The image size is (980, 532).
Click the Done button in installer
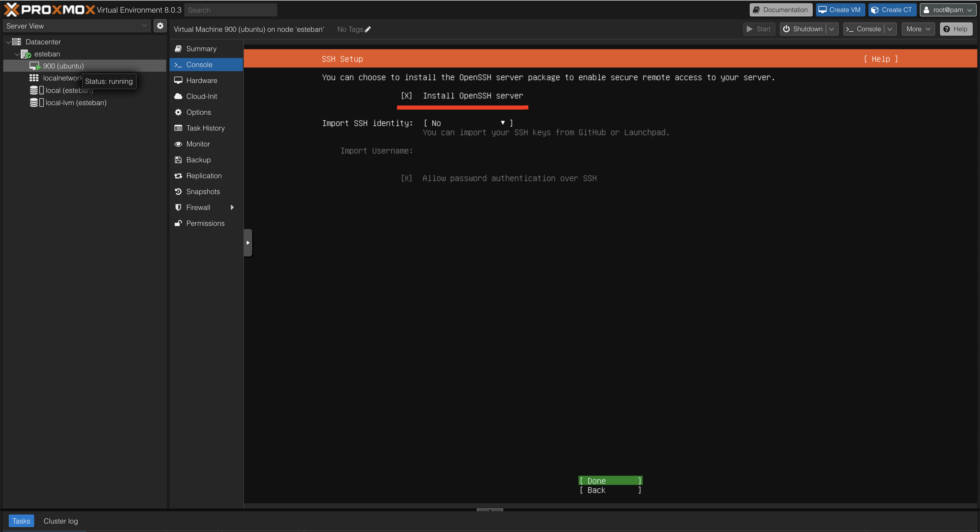tap(611, 481)
